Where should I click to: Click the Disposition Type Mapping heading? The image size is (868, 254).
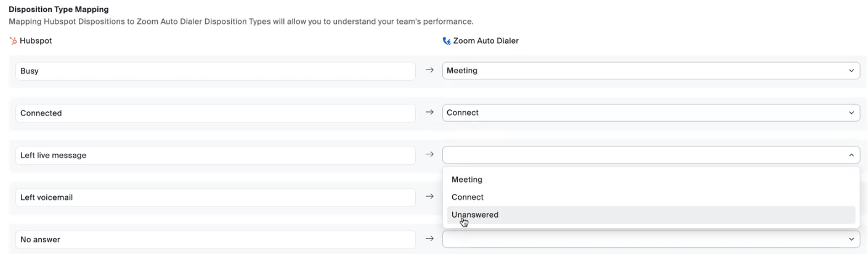point(59,10)
